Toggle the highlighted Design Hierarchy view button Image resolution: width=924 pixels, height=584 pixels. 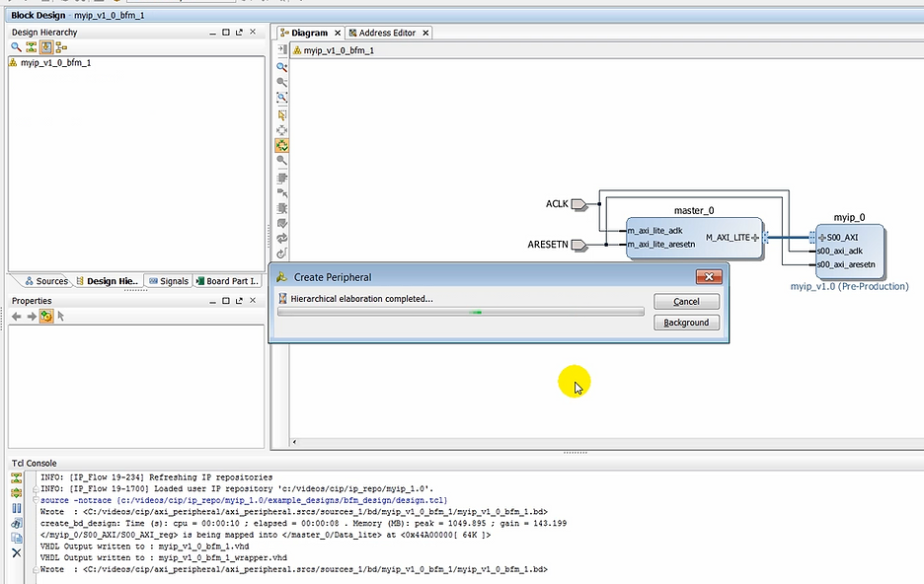tap(45, 46)
